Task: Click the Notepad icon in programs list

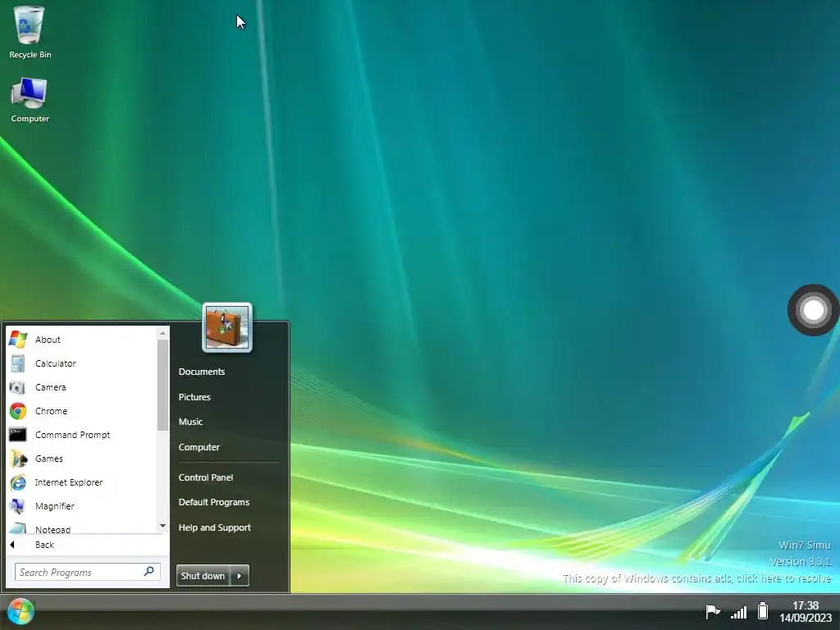Action: coord(18,528)
